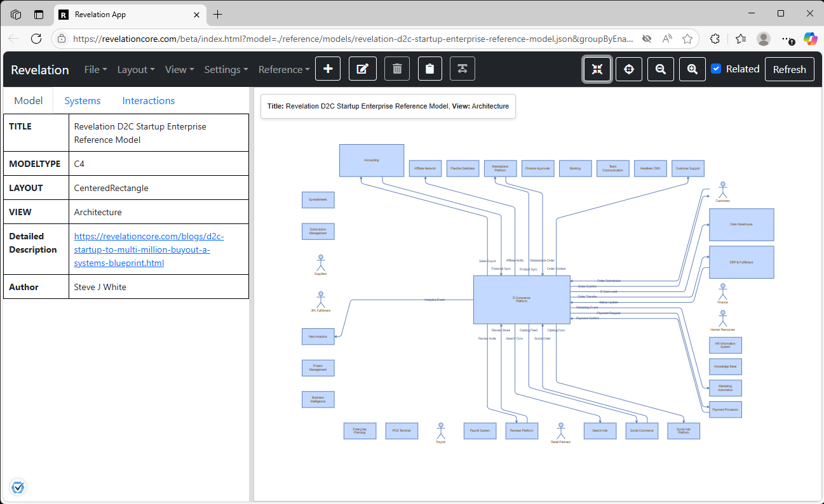Open the Layout dropdown menu
This screenshot has height=504, width=824.
[136, 69]
